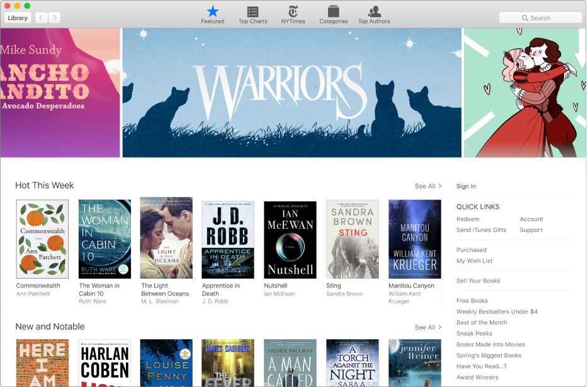
Task: View your Purchased books
Action: pos(472,250)
